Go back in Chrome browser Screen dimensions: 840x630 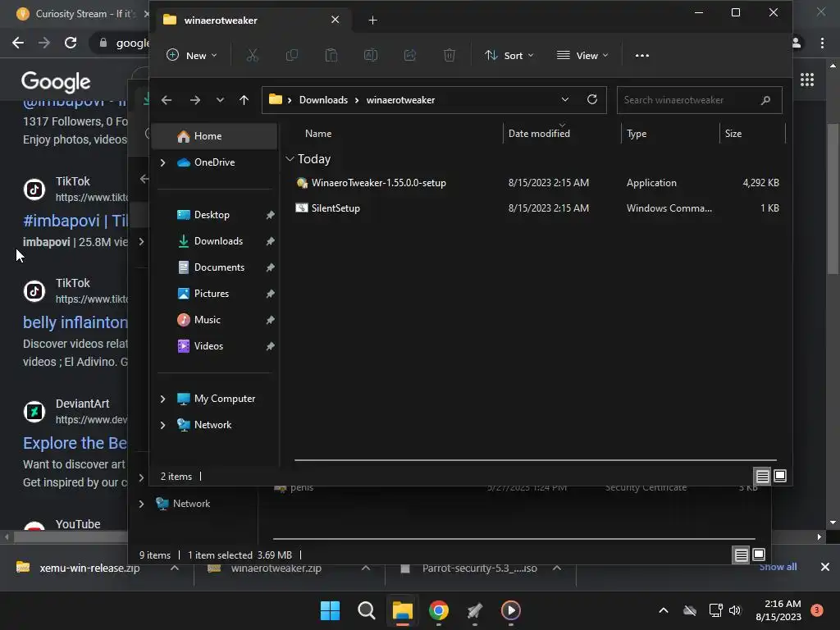tap(18, 43)
